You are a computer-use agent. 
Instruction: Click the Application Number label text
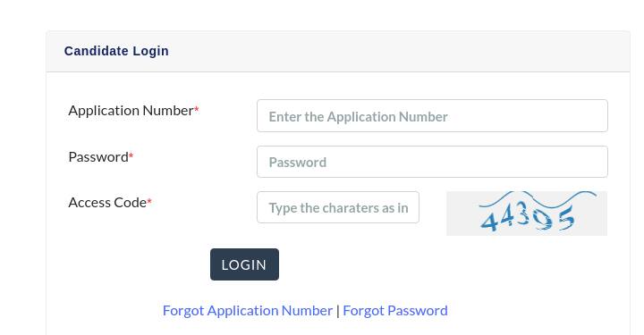[x=131, y=110]
